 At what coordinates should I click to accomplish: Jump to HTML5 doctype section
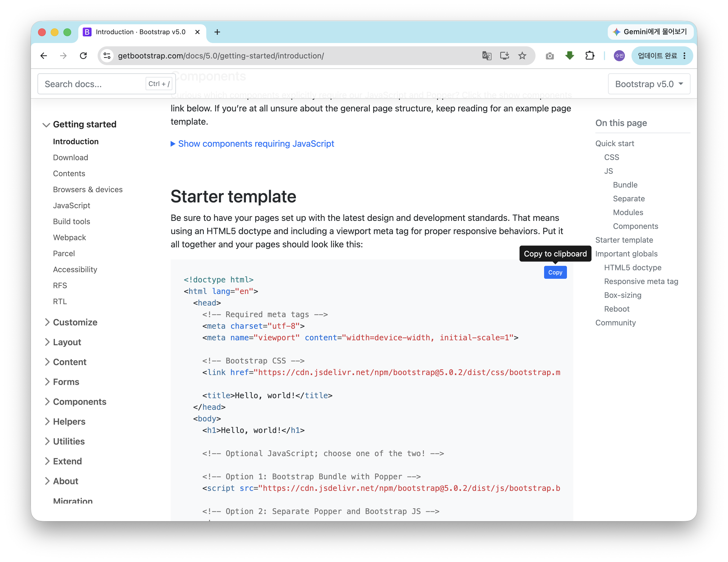pos(633,268)
